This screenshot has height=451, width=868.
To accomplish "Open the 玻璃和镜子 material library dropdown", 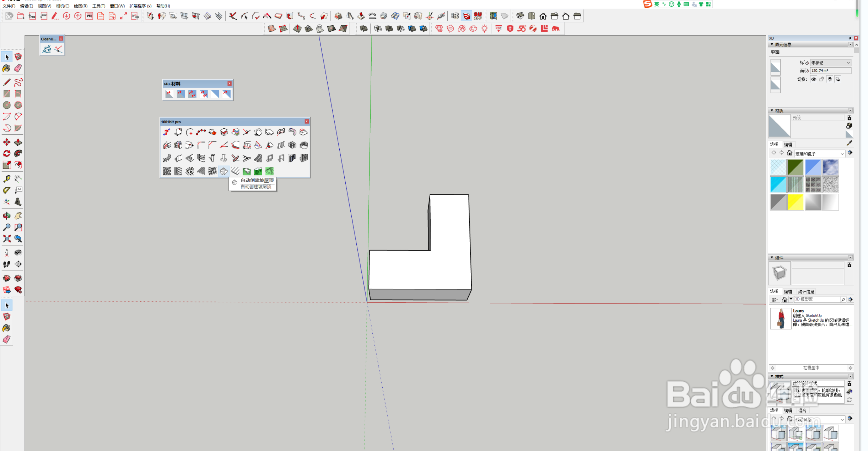I will 819,154.
